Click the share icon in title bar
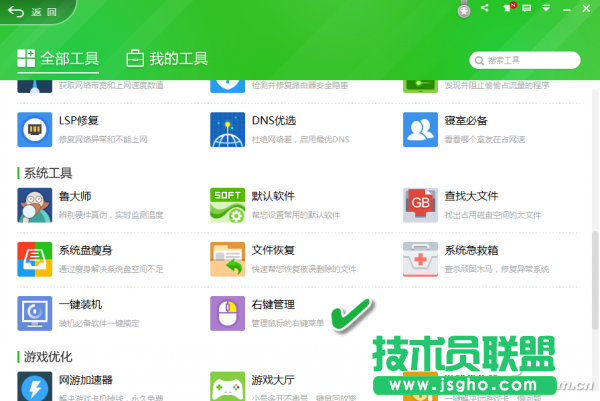 click(x=484, y=9)
